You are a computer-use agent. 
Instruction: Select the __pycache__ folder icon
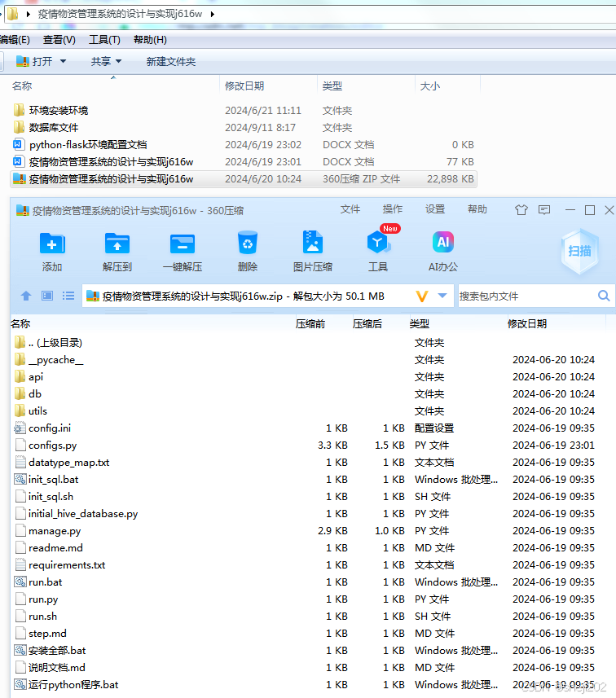coord(20,359)
